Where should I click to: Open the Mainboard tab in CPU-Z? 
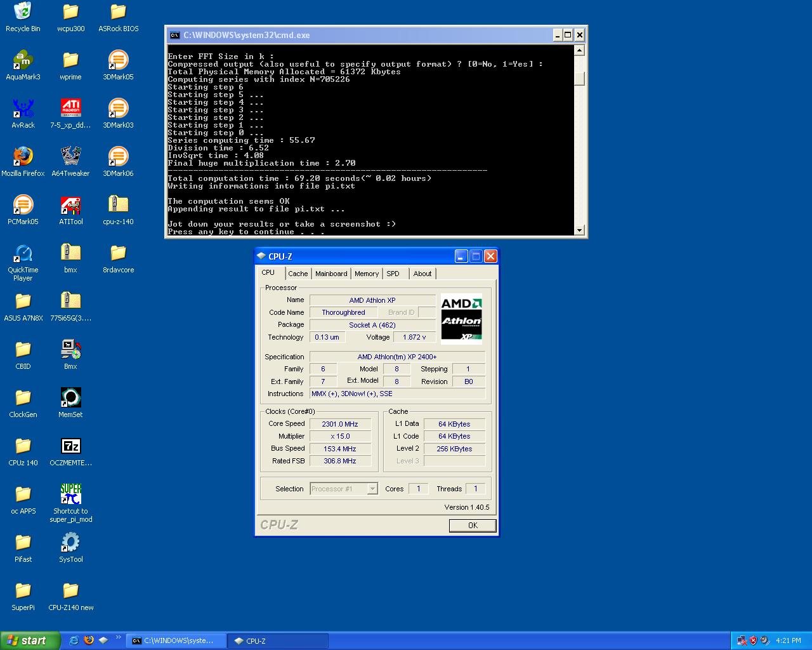pos(331,274)
